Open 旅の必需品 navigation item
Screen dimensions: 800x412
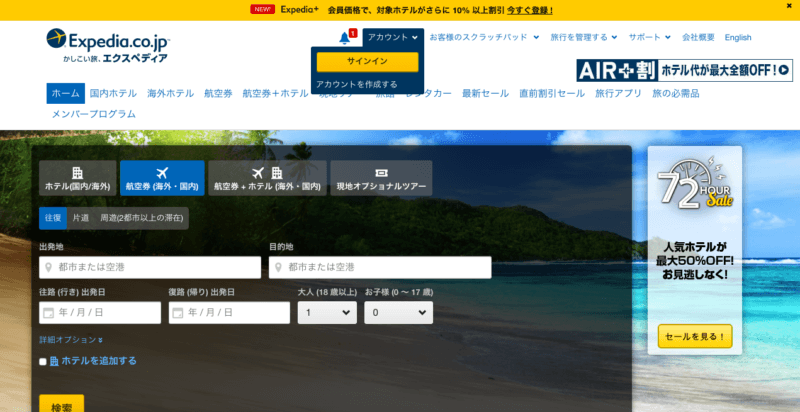click(676, 93)
